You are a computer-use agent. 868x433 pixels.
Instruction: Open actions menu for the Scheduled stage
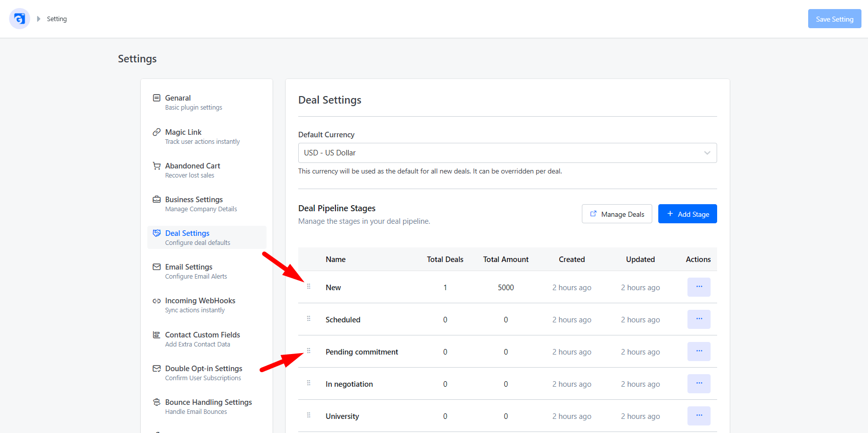[699, 319]
